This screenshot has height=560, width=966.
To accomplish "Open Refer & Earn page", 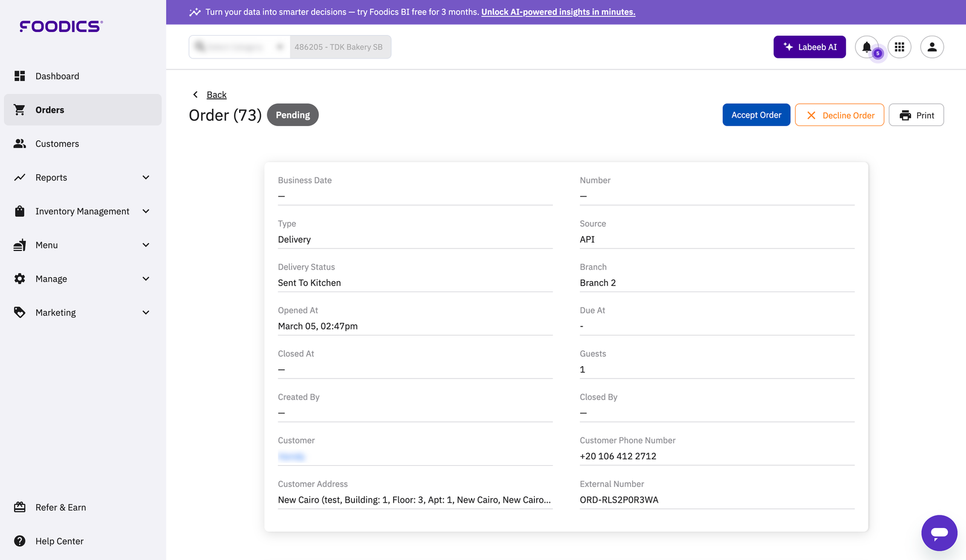I will pyautogui.click(x=83, y=507).
